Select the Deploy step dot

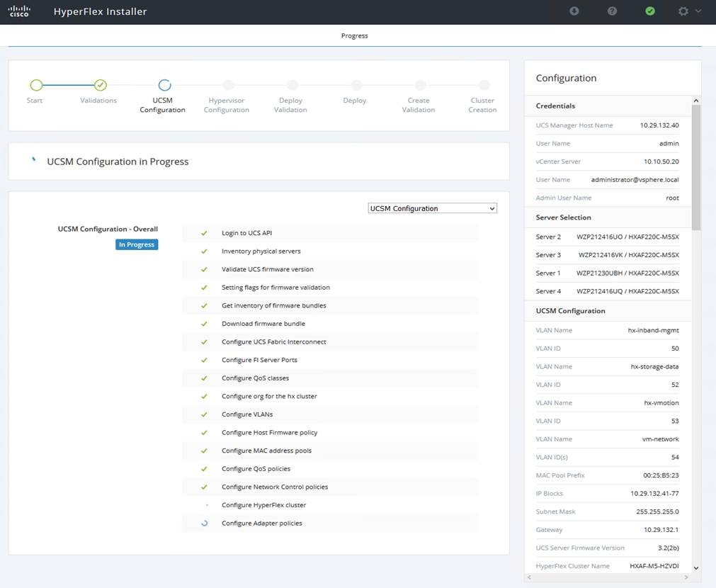pos(356,85)
